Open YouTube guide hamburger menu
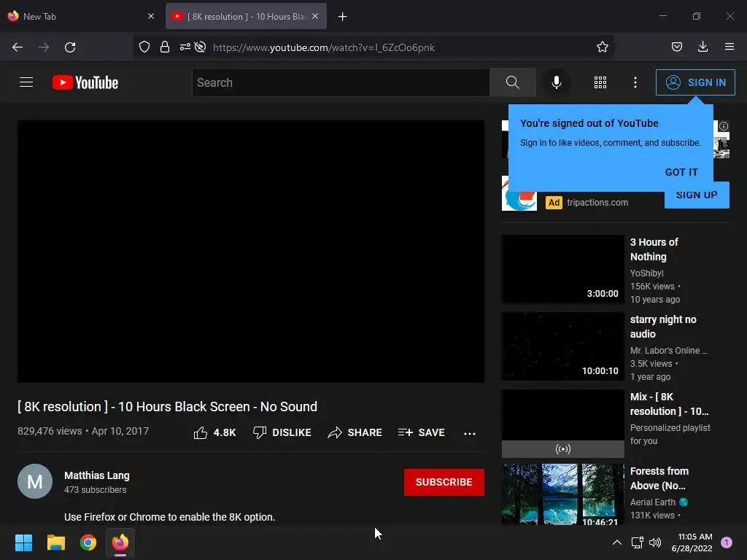The height and width of the screenshot is (560, 747). pyautogui.click(x=26, y=82)
